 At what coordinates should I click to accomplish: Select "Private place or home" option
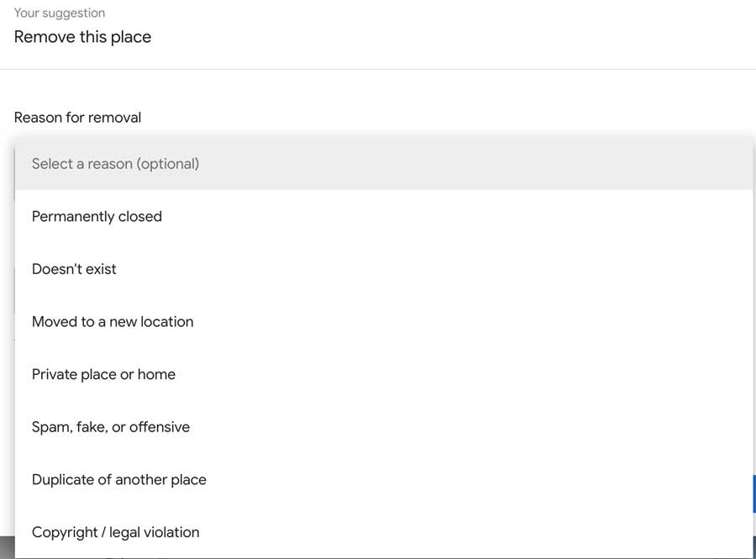tap(103, 374)
